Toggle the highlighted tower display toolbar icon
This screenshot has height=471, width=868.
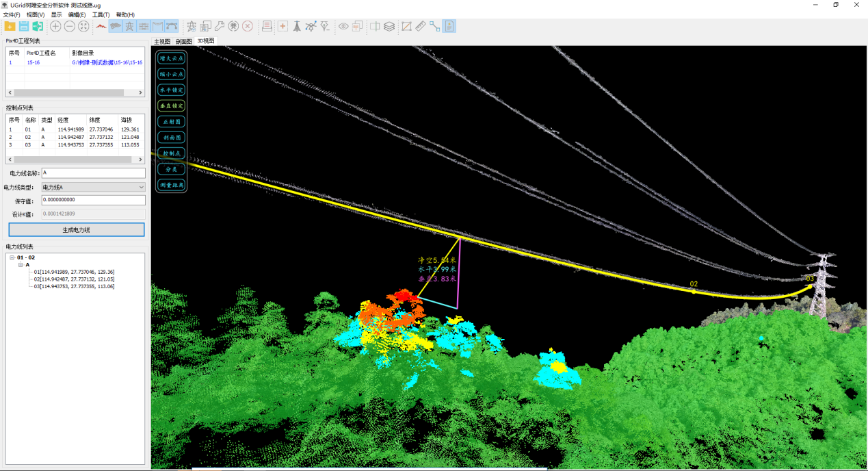129,26
